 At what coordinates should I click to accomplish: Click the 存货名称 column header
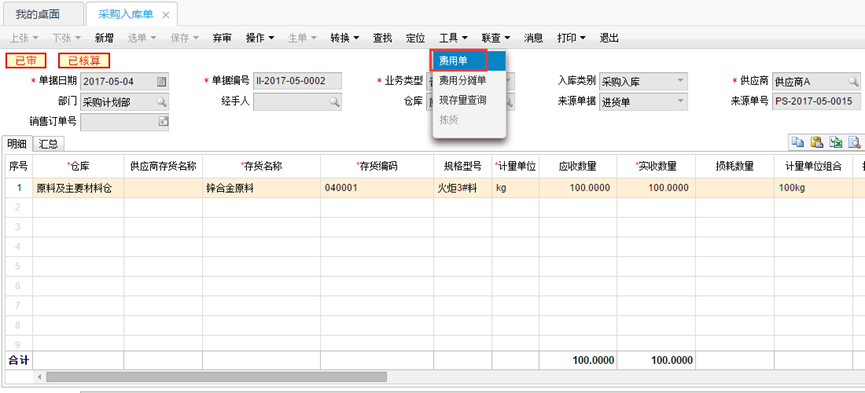click(261, 166)
